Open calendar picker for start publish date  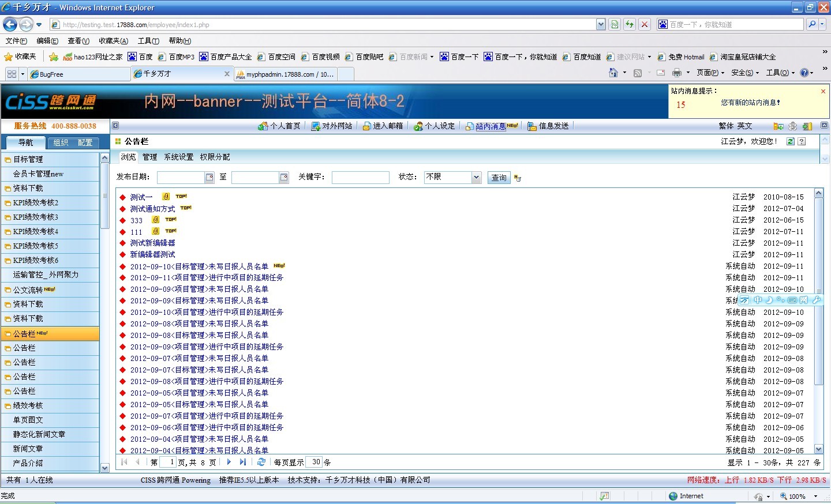pos(209,178)
